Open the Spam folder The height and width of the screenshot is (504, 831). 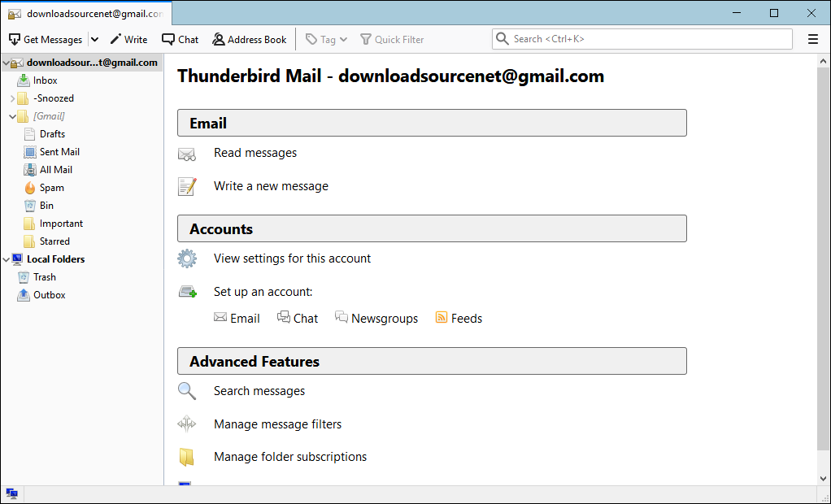pos(51,188)
